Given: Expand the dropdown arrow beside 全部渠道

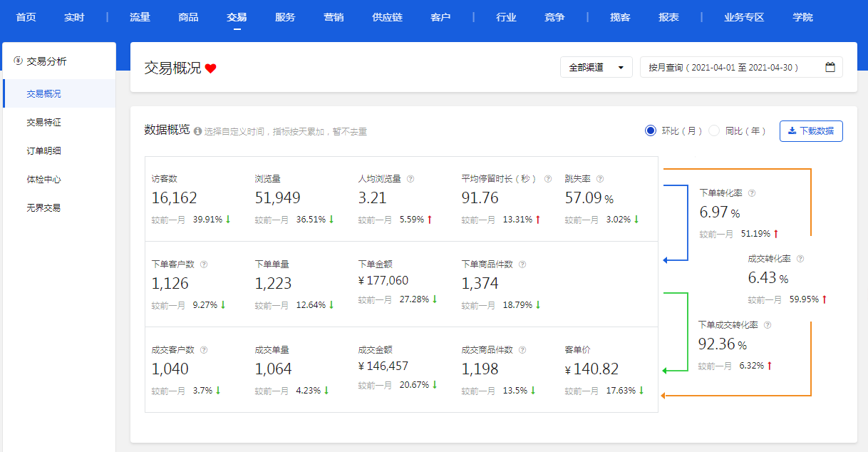Looking at the screenshot, I should click(619, 66).
